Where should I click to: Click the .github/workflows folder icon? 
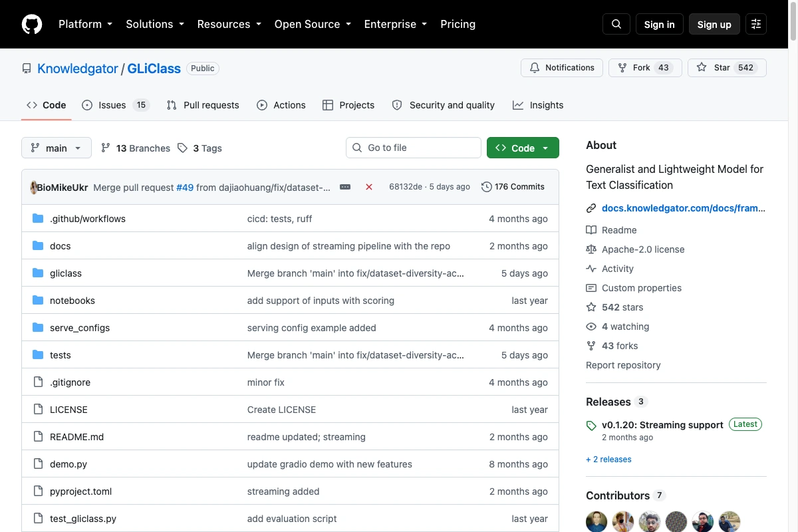tap(38, 219)
